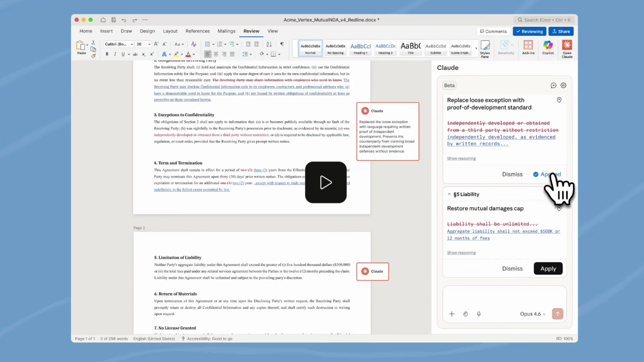Toggle underline formatting
The width and height of the screenshot is (644, 362).
[123, 54]
